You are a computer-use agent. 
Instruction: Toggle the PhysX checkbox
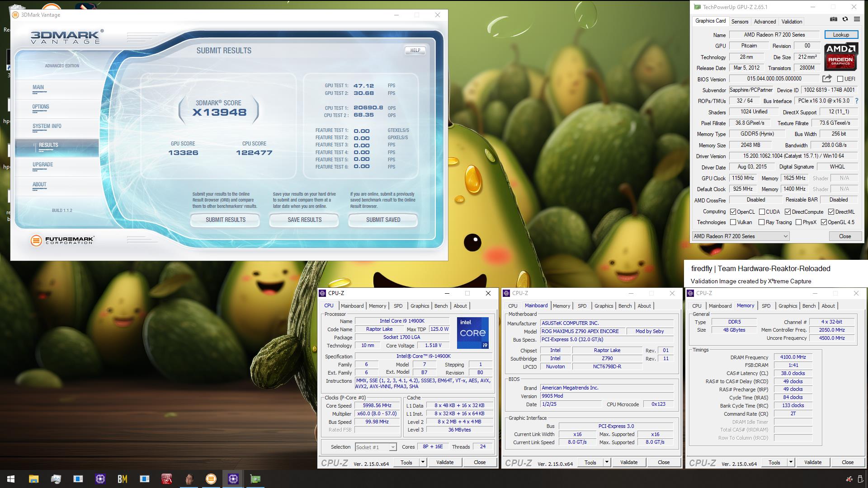click(798, 222)
